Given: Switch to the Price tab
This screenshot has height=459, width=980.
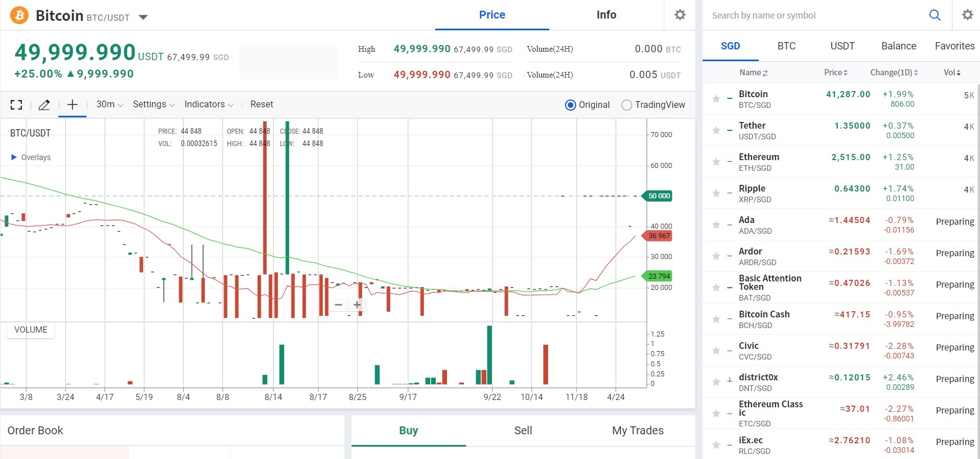Looking at the screenshot, I should [x=492, y=15].
